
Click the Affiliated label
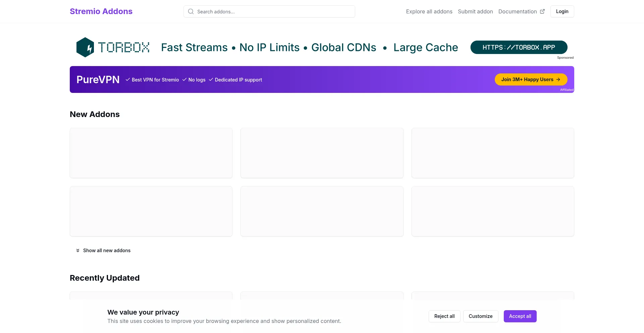(567, 90)
